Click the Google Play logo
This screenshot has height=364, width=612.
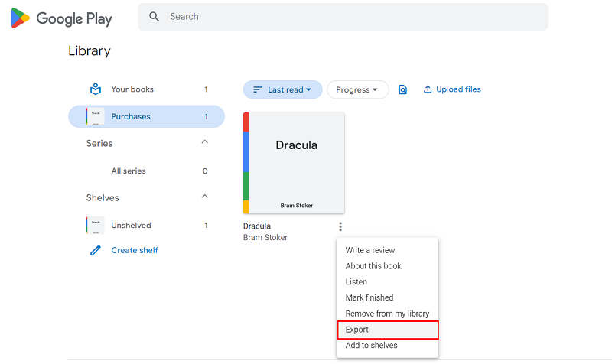tap(62, 18)
